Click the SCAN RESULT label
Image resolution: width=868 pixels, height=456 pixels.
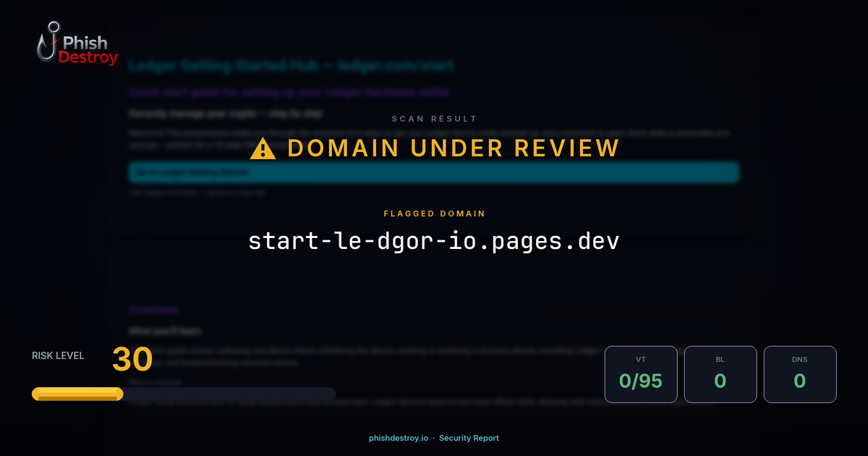433,119
